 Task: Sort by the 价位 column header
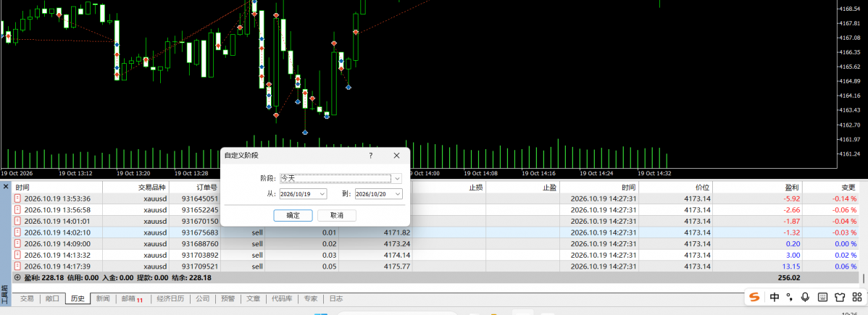click(702, 188)
